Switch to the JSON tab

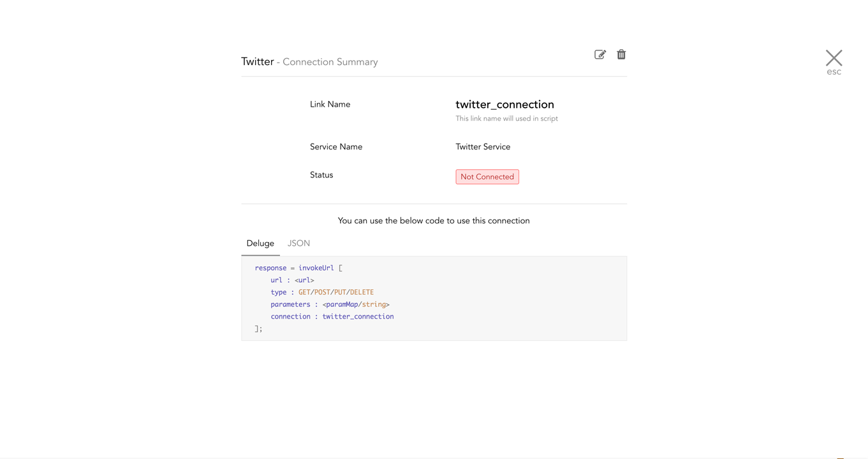(x=298, y=243)
